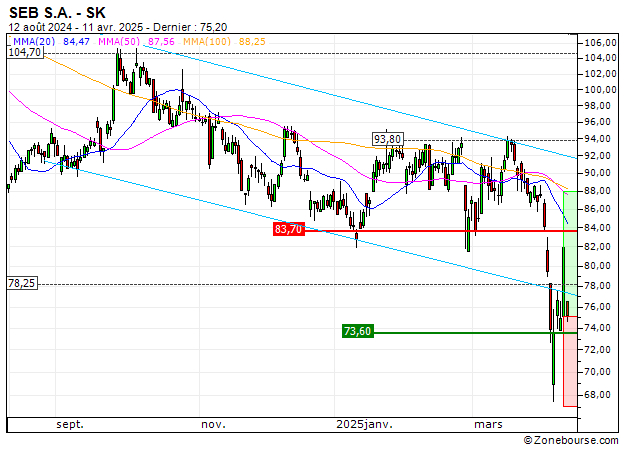Screen dimensions: 625x450
Task: Click the green target zone rectangle
Action: point(570,254)
